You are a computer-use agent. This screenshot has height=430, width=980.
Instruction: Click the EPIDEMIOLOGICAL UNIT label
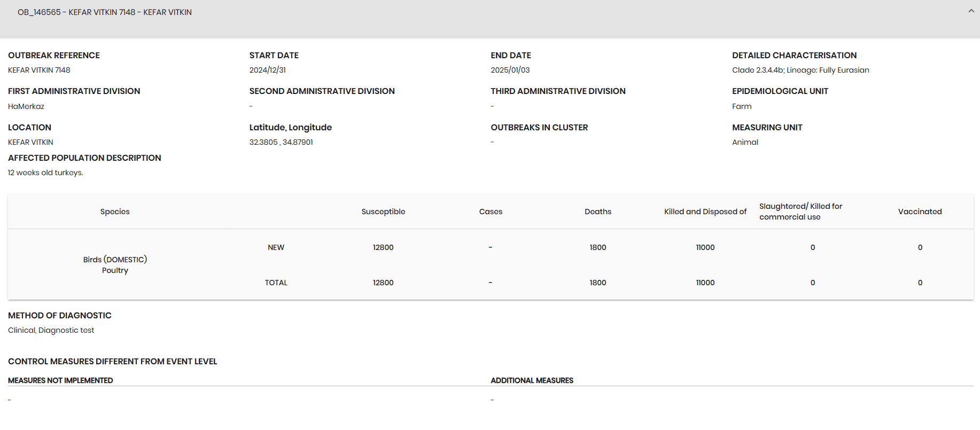click(x=780, y=91)
